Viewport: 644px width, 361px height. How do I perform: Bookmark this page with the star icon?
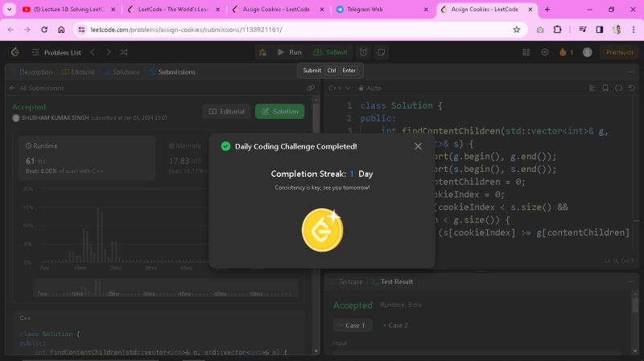click(517, 30)
